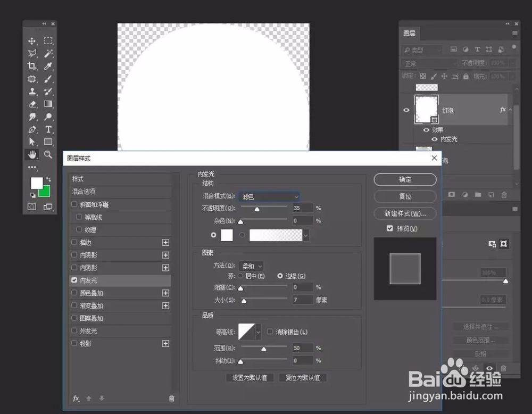
Task: Select the Hand tool
Action: (x=32, y=155)
